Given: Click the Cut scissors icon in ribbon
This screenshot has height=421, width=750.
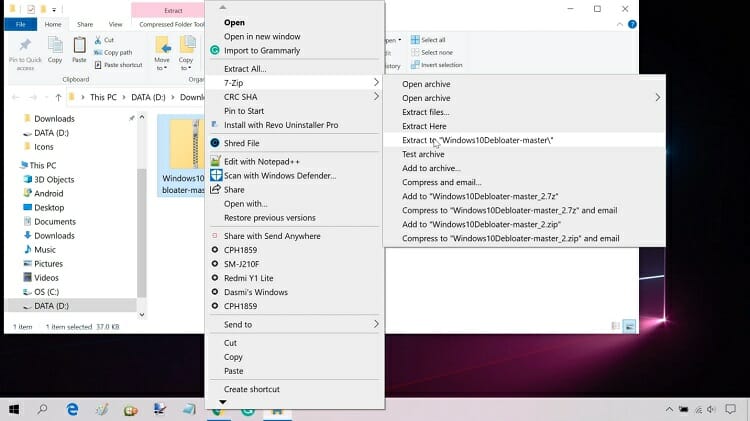Looking at the screenshot, I should [x=98, y=40].
